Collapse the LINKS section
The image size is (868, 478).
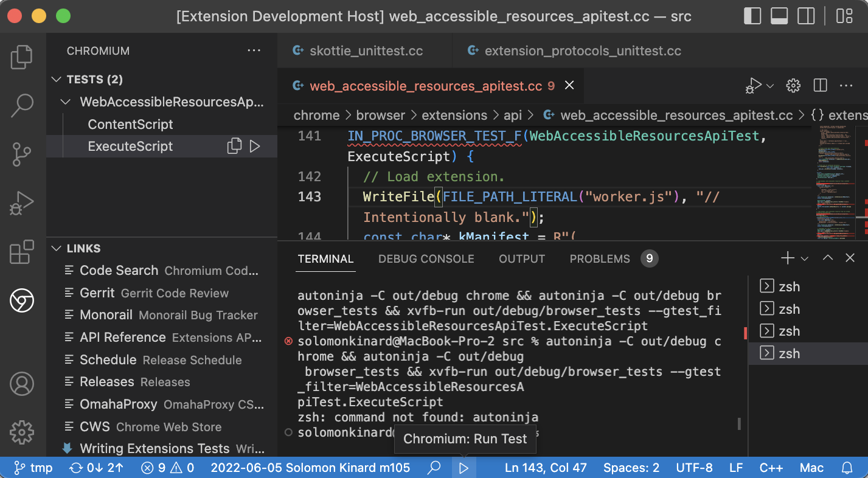point(57,249)
